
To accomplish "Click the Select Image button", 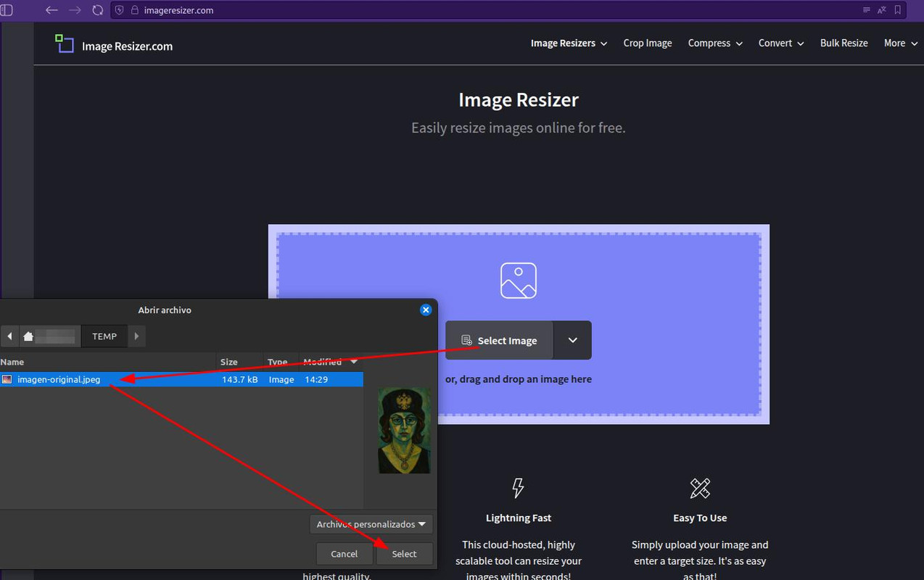I will pos(500,340).
